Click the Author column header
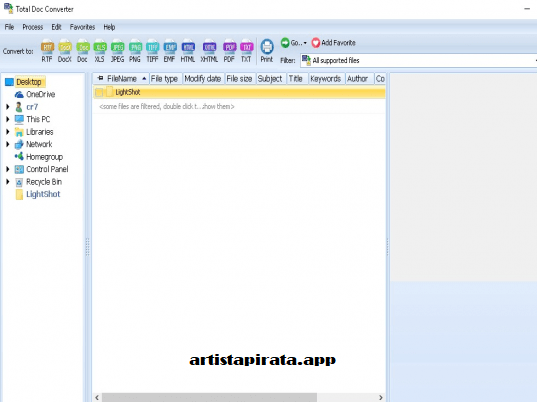Image resolution: width=537 pixels, height=402 pixels. pos(358,79)
